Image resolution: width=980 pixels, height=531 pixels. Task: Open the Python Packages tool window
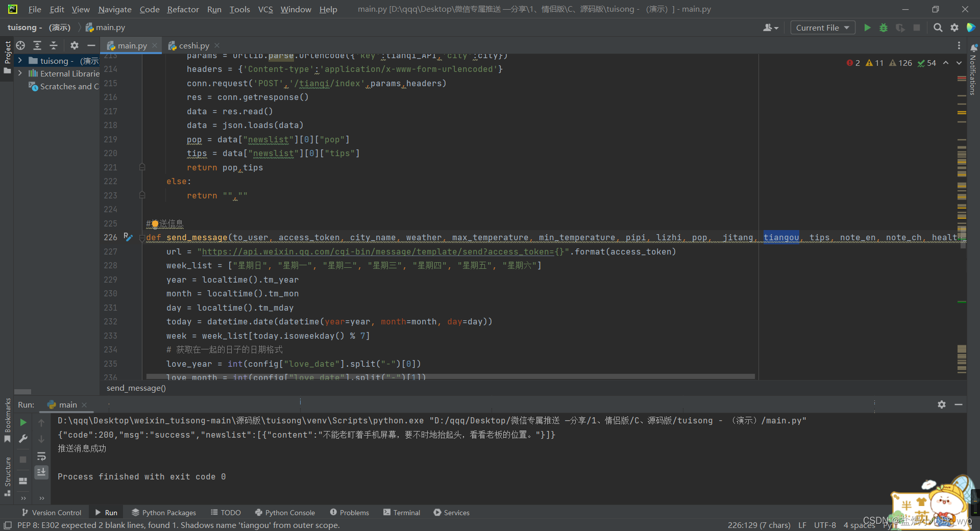click(164, 513)
